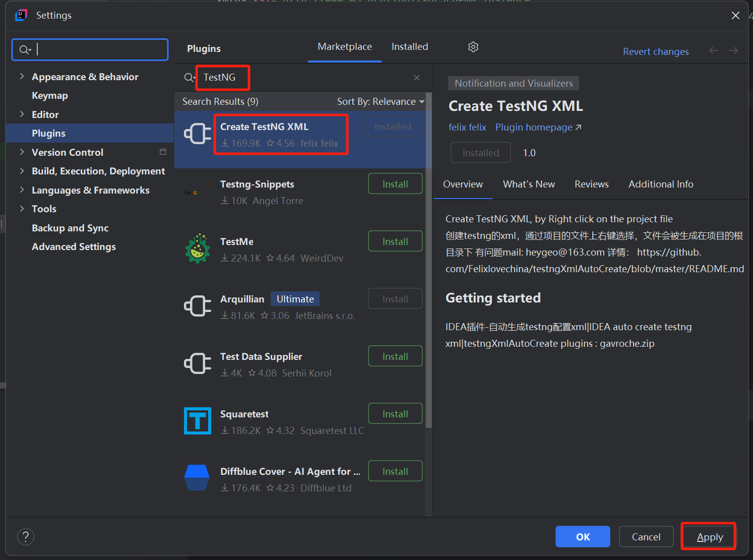Click the plugin list vertical scrollbar
This screenshot has width=753, height=560.
click(x=428, y=260)
